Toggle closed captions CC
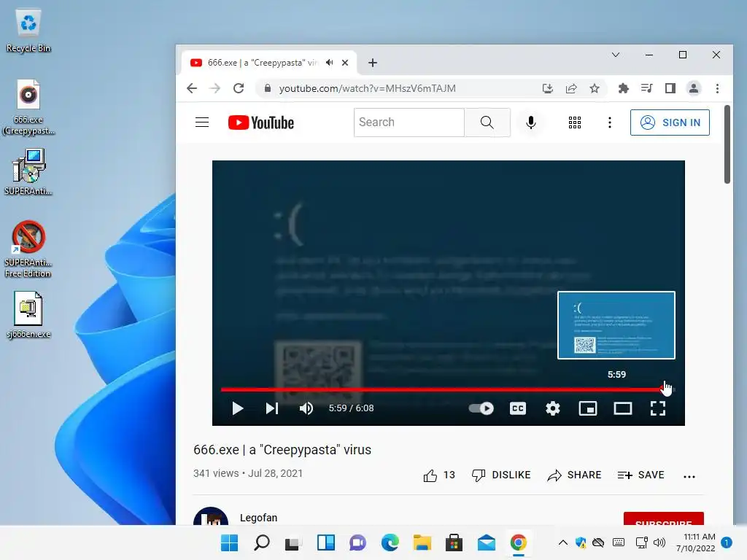Screen dimensions: 747x560 [x=518, y=408]
